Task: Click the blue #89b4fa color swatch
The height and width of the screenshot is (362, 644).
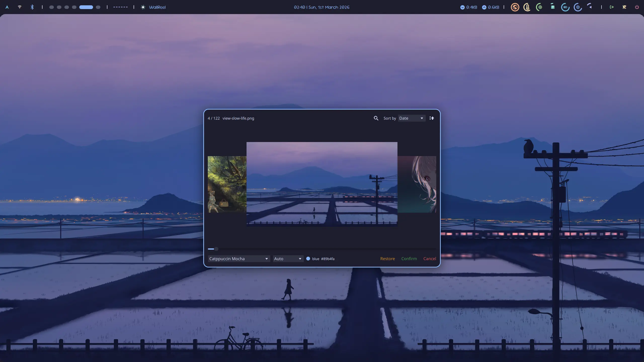Action: tap(308, 259)
